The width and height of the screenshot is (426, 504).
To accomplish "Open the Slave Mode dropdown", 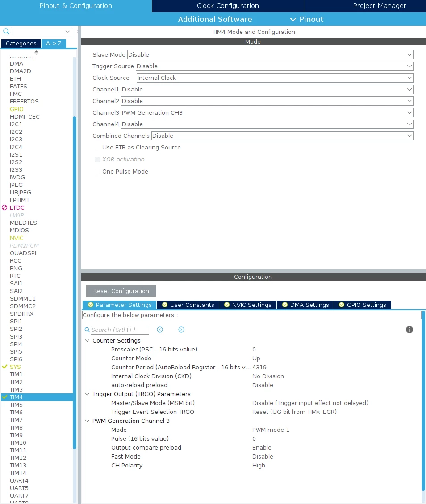I will (270, 55).
